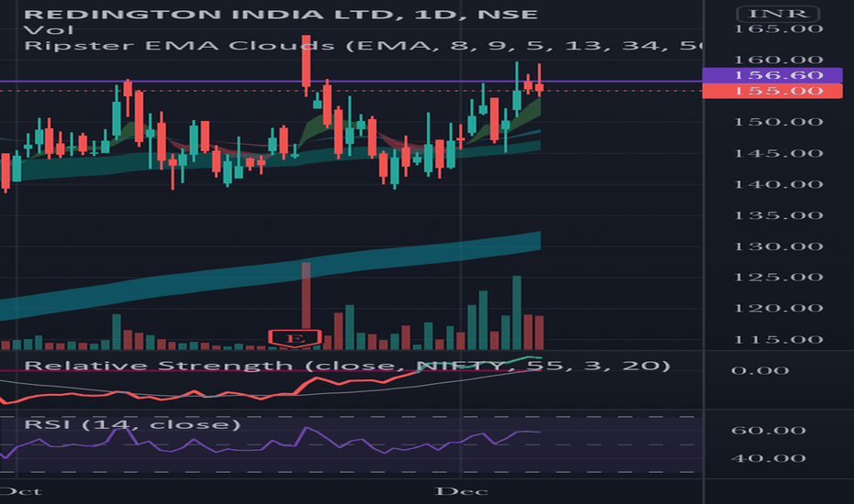Screen dimensions: 854x504
Task: Click the Oct date label
Action: (21, 491)
